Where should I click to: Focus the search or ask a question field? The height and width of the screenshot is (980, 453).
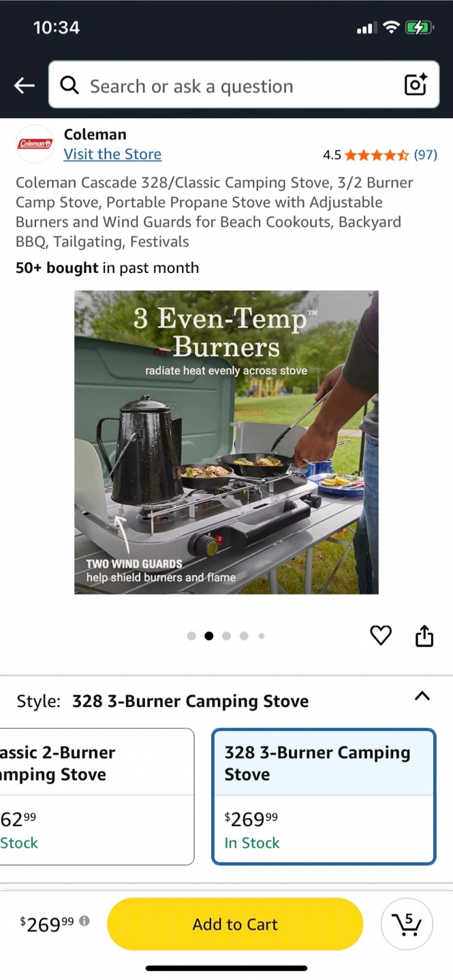pos(244,85)
